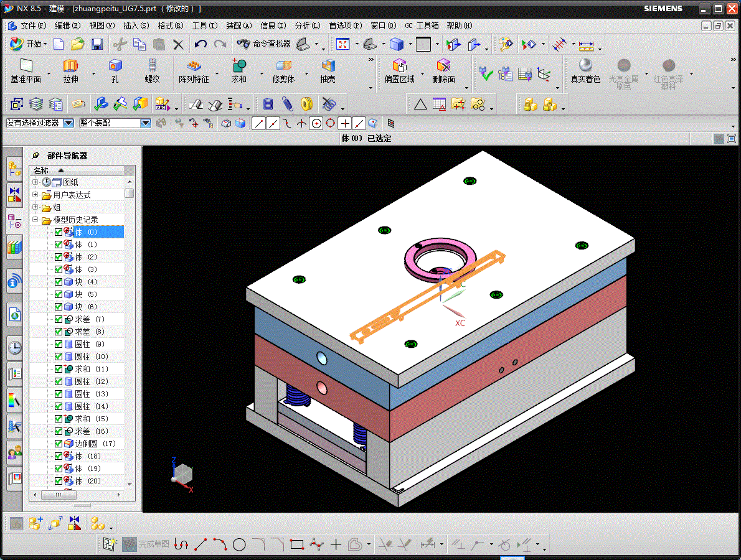Image resolution: width=741 pixels, height=560 pixels.
Task: Uncheck the 体 (1) feature checkbox
Action: click(x=59, y=245)
